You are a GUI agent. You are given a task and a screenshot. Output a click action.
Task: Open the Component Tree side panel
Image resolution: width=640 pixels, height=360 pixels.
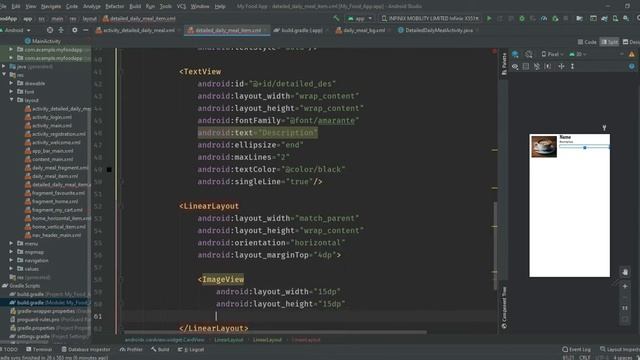click(x=504, y=307)
